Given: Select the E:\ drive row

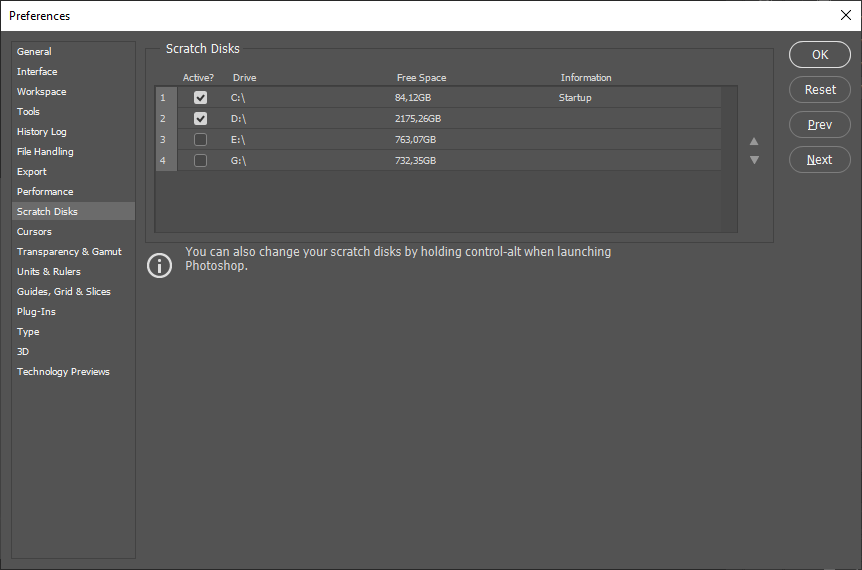Looking at the screenshot, I should [438, 140].
